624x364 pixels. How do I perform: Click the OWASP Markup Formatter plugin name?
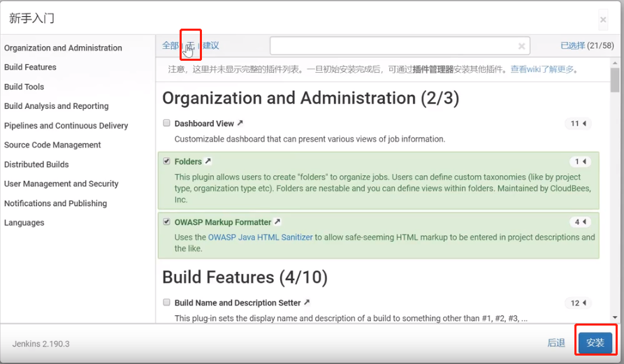pyautogui.click(x=223, y=222)
